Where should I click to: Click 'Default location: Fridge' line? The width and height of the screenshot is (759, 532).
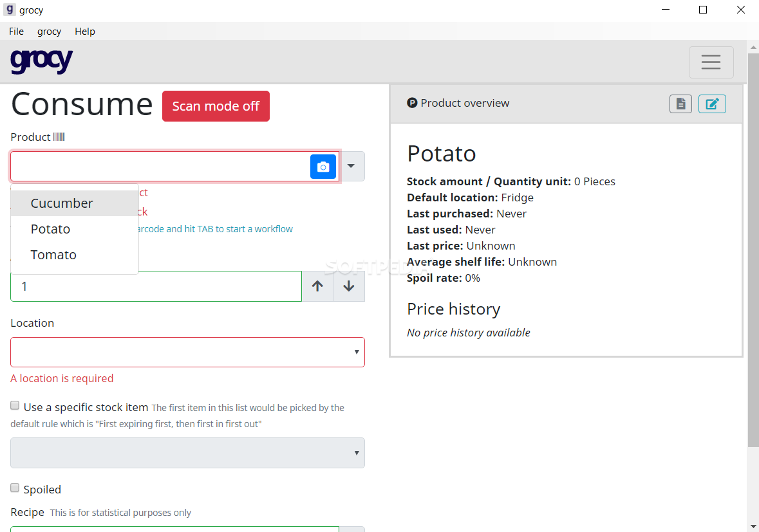[470, 197]
